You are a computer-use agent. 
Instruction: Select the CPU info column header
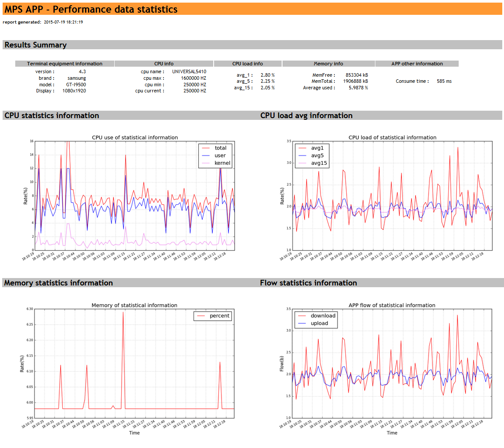(x=164, y=64)
